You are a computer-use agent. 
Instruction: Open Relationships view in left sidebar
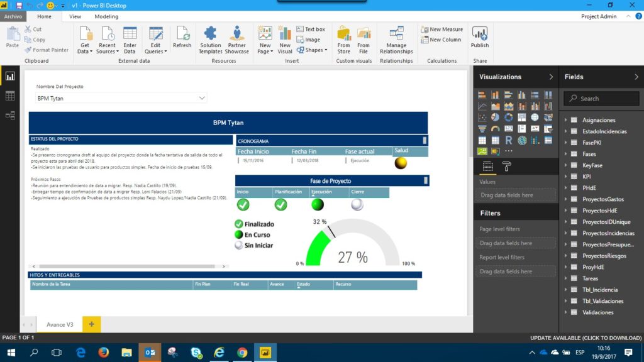click(x=10, y=116)
